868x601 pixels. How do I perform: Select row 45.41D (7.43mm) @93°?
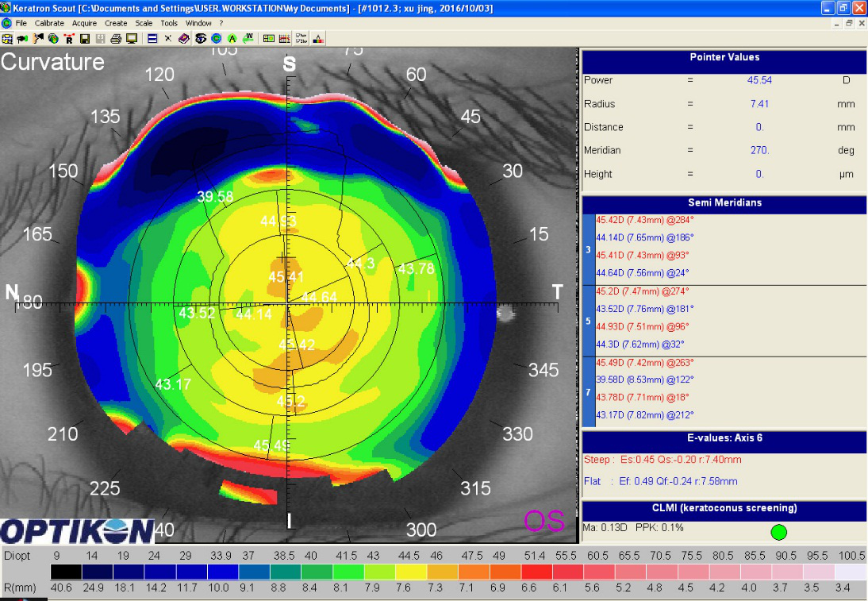(x=642, y=256)
